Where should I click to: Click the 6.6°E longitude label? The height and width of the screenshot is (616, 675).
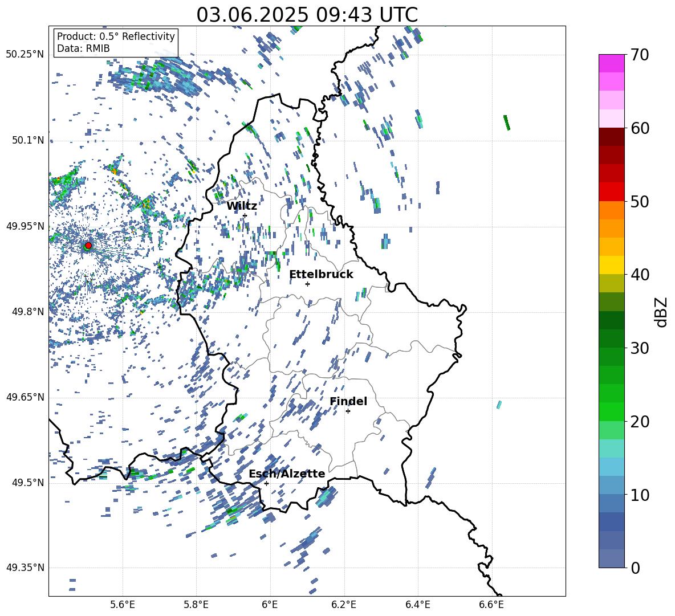[491, 605]
